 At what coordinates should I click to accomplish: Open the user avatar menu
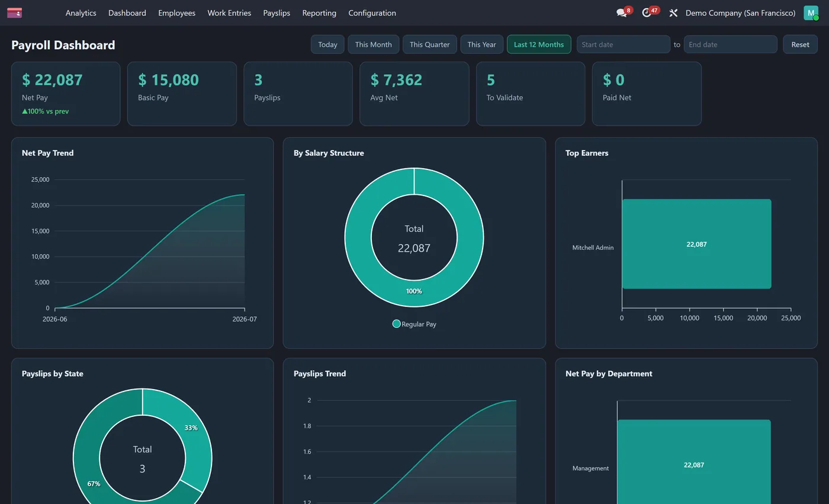811,12
